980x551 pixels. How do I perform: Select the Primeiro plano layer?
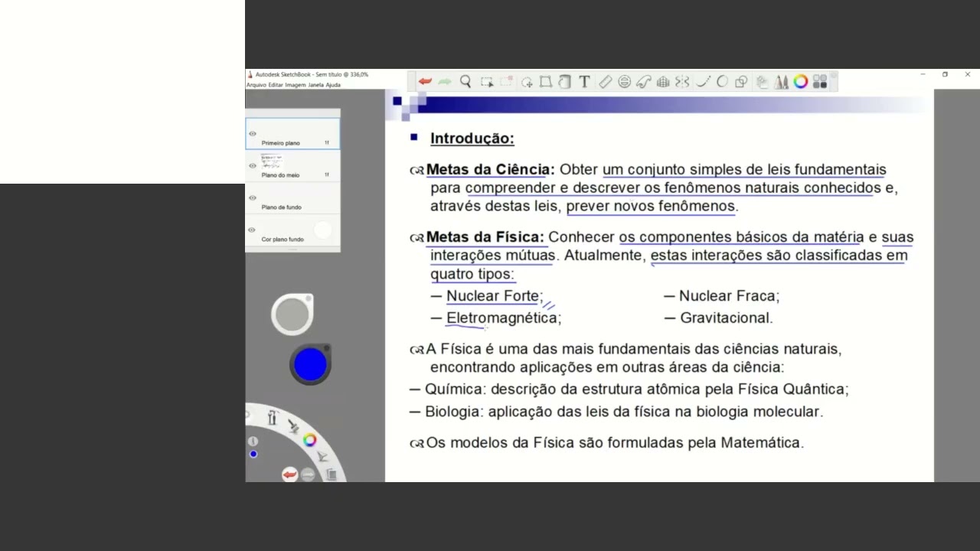(x=292, y=134)
